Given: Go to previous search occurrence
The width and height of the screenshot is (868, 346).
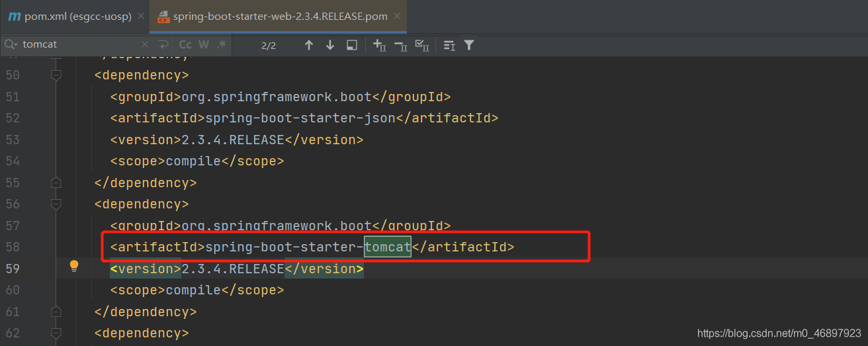Looking at the screenshot, I should coord(308,45).
